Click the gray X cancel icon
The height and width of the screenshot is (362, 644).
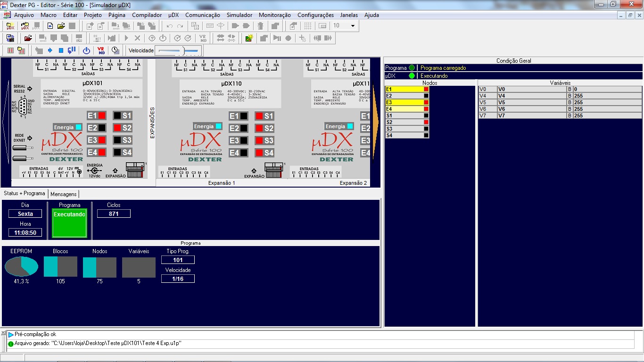137,38
